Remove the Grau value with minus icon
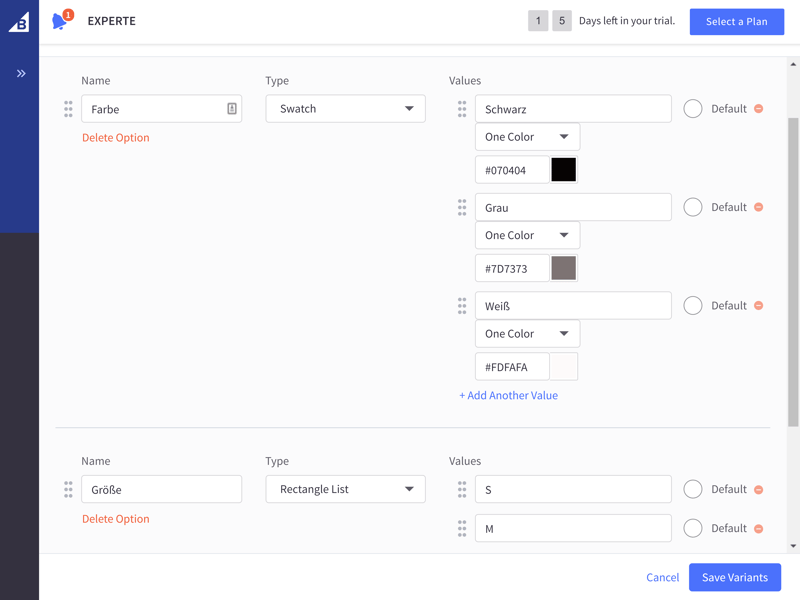Image resolution: width=800 pixels, height=600 pixels. (x=759, y=207)
